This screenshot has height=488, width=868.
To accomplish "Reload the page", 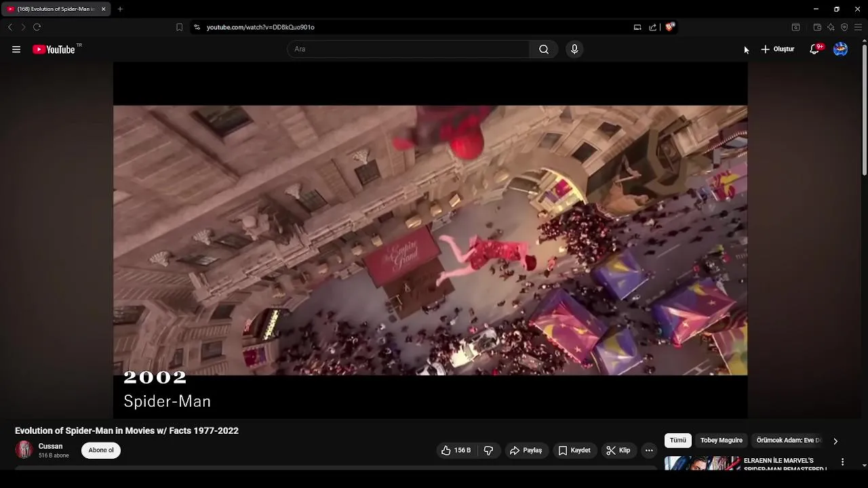I will pos(37,27).
